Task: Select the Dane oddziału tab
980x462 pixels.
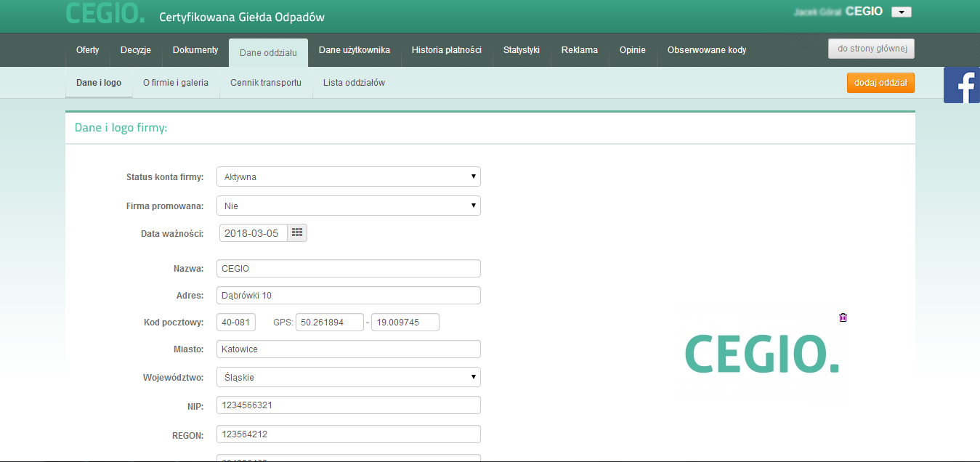Action: click(268, 53)
